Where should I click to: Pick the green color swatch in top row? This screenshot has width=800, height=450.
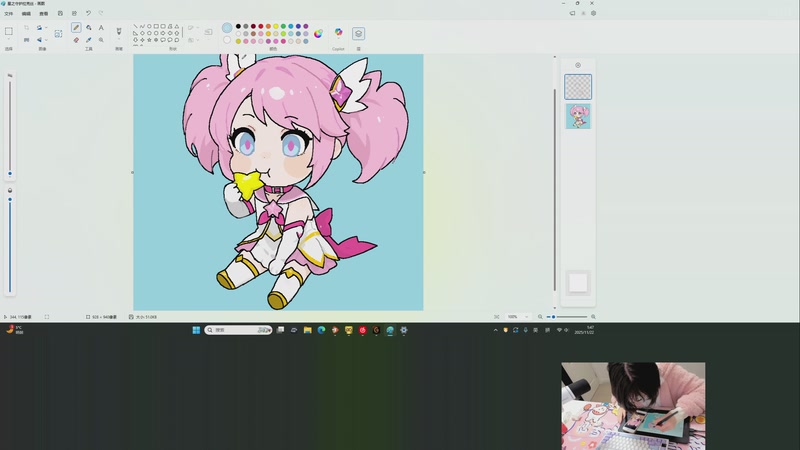[x=283, y=26]
